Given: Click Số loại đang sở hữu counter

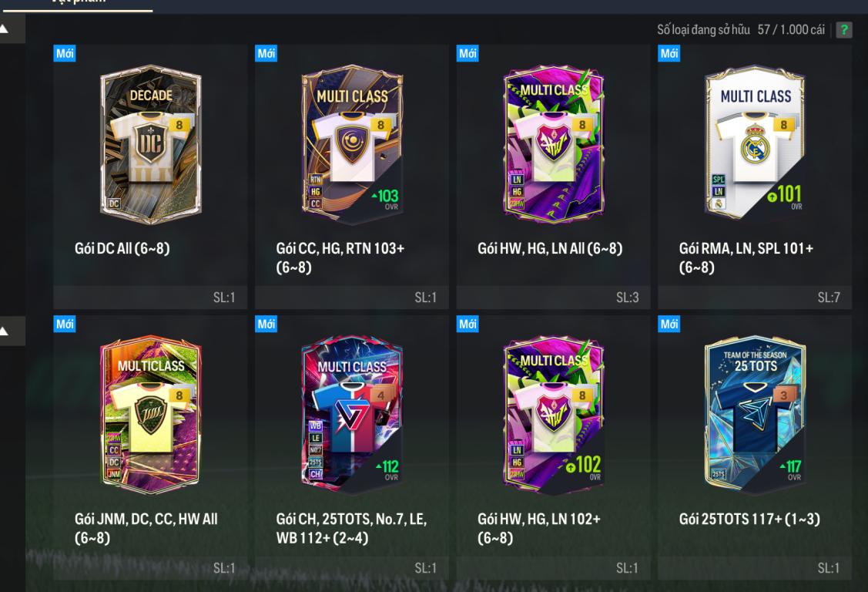Looking at the screenshot, I should (x=741, y=30).
